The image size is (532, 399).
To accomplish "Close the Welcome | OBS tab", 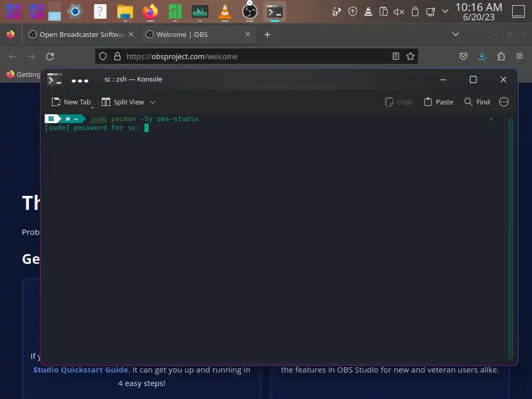I will 248,34.
